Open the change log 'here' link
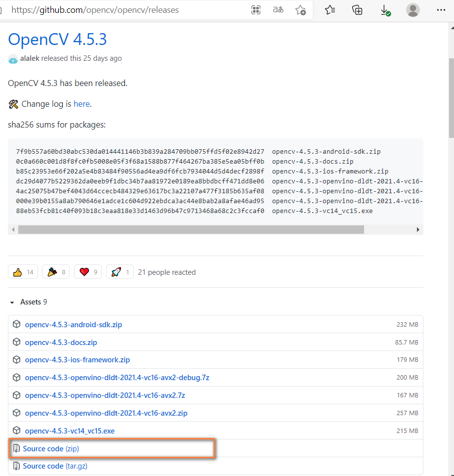This screenshot has width=454, height=476. coord(82,104)
